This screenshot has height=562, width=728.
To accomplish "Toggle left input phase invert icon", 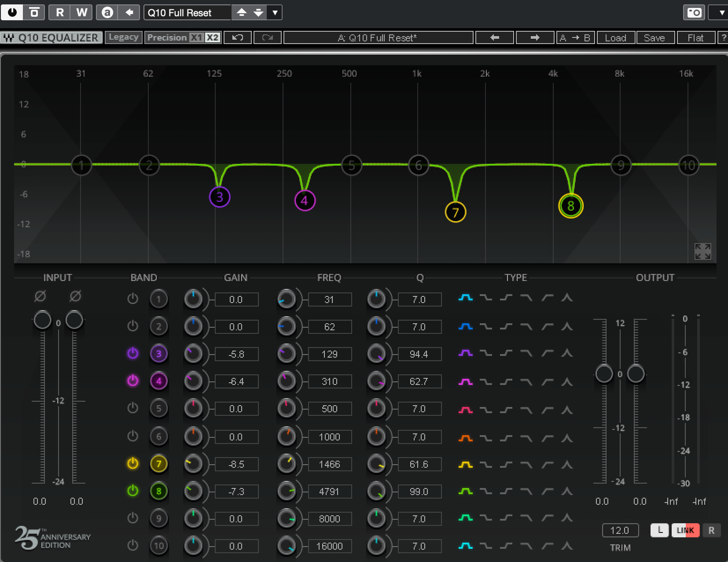I will click(40, 296).
